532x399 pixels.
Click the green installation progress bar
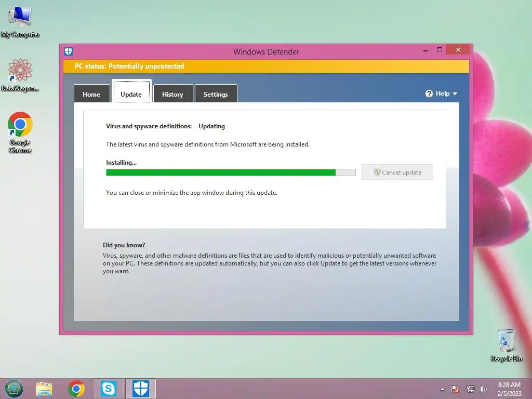pos(231,172)
